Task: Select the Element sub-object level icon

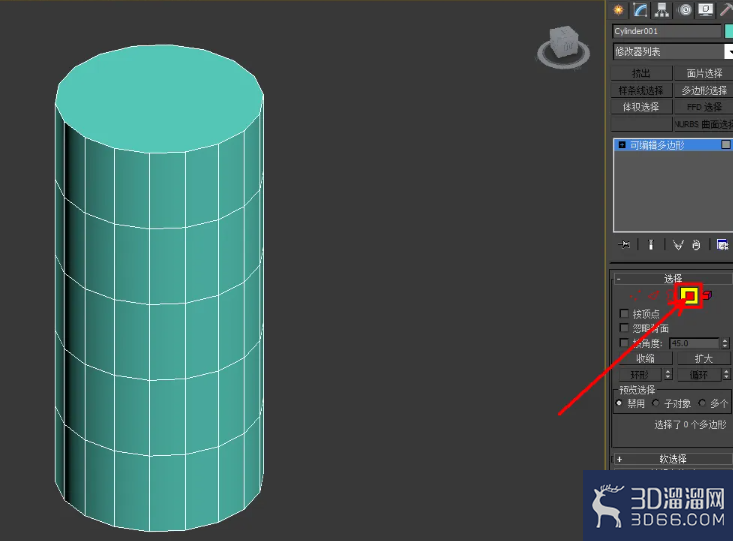Action: 707,296
